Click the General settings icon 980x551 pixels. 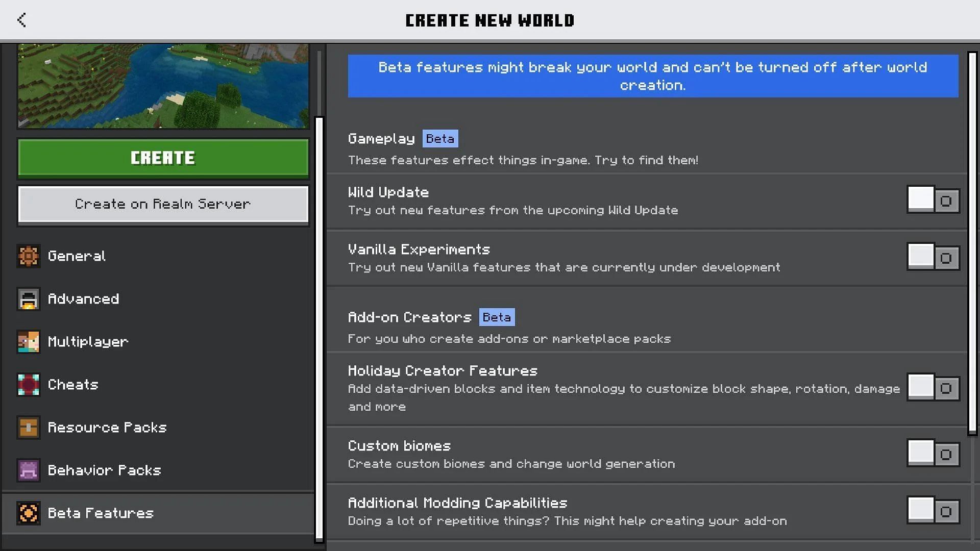29,255
